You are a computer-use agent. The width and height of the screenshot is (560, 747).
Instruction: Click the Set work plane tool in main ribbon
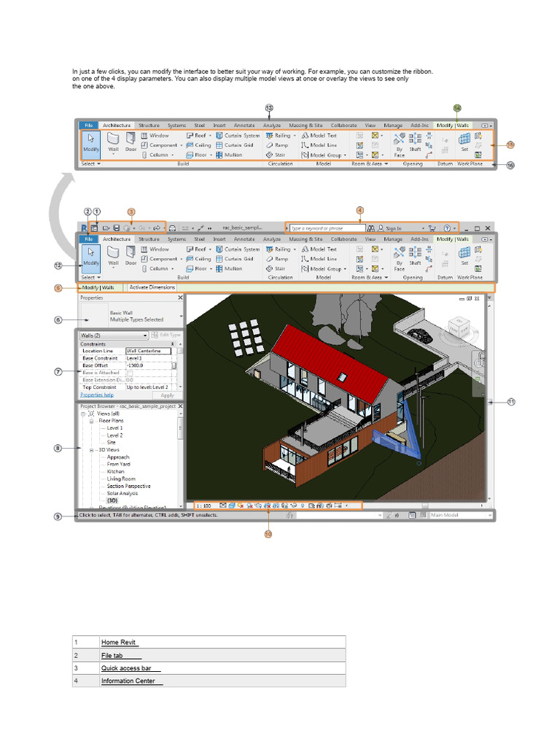coord(464,256)
